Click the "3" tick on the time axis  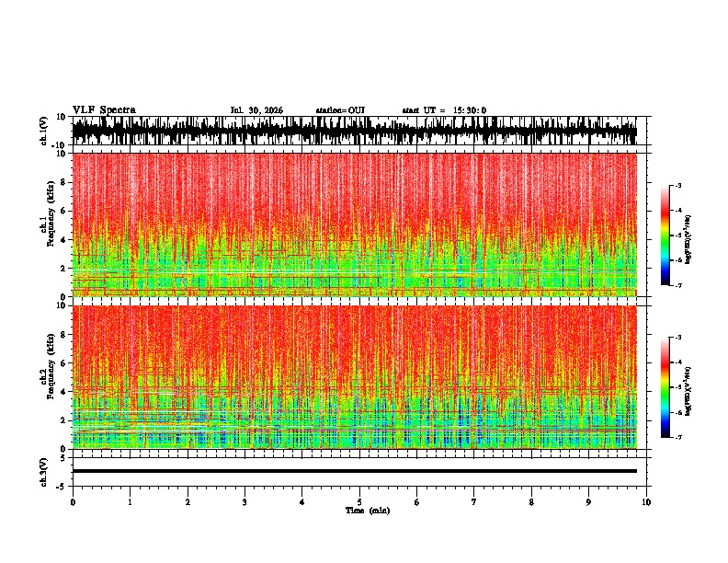tap(245, 502)
